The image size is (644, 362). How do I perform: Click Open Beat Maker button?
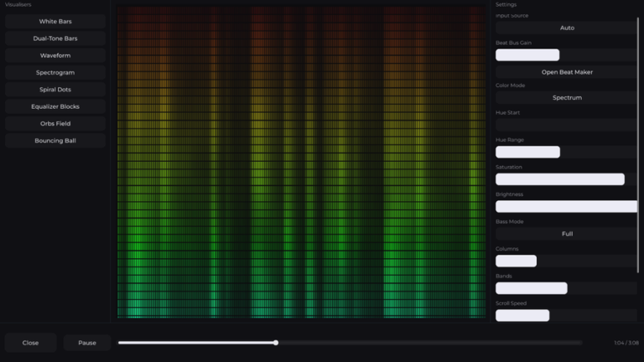coord(566,72)
